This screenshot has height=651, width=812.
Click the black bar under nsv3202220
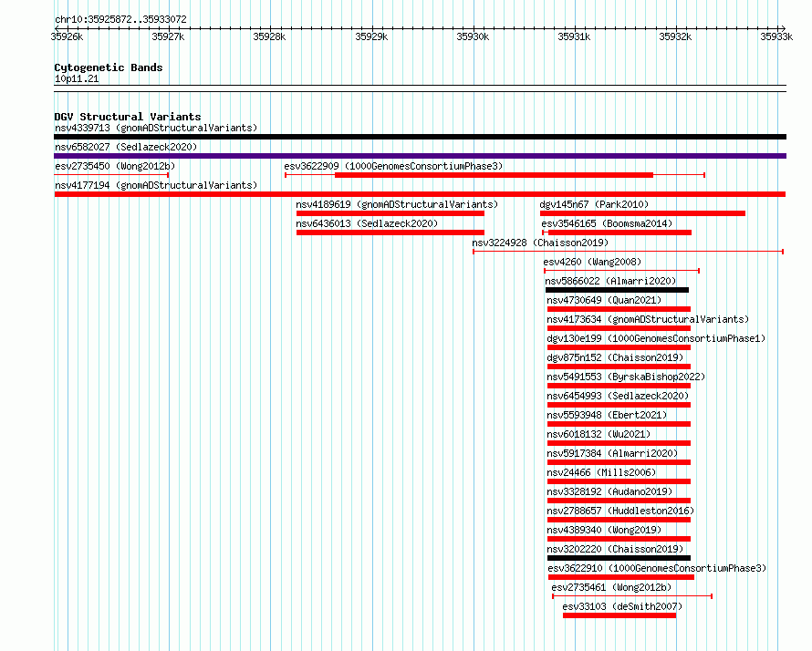click(619, 558)
